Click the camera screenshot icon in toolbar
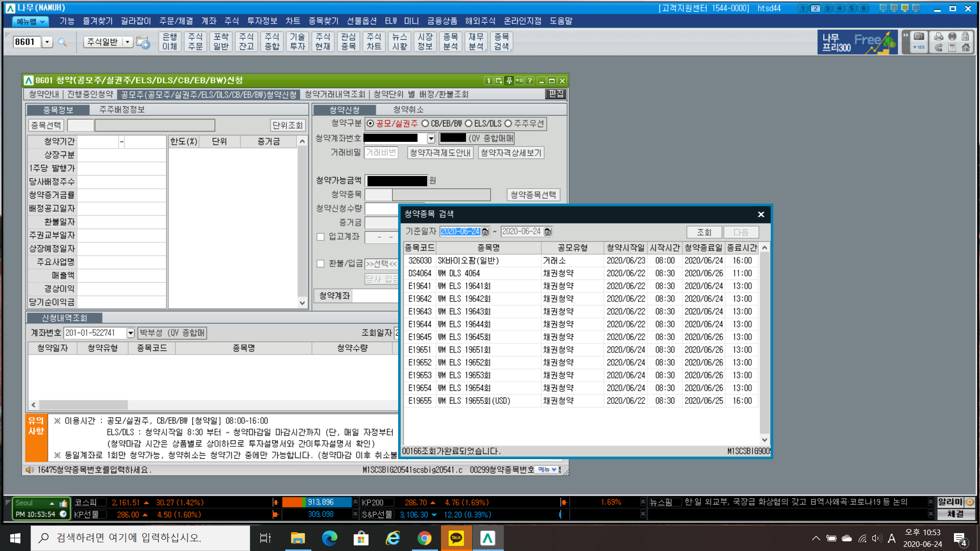Image resolution: width=980 pixels, height=551 pixels. pos(919,37)
